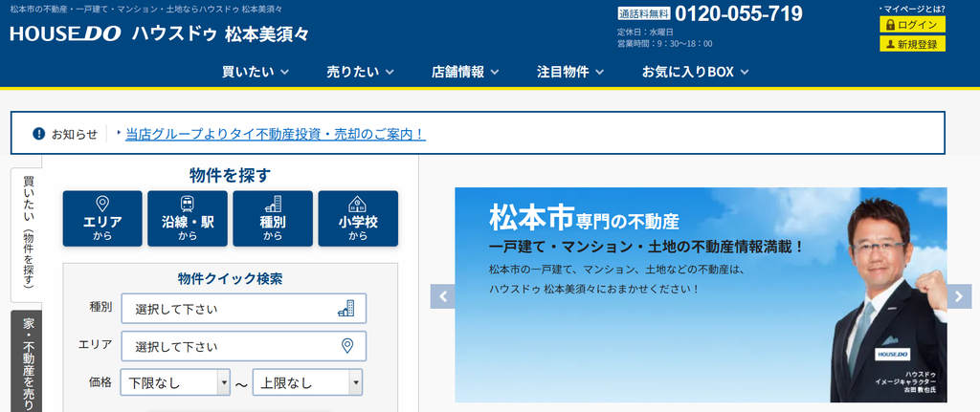Click the 新規登録 button
The height and width of the screenshot is (412, 980).
[x=912, y=44]
